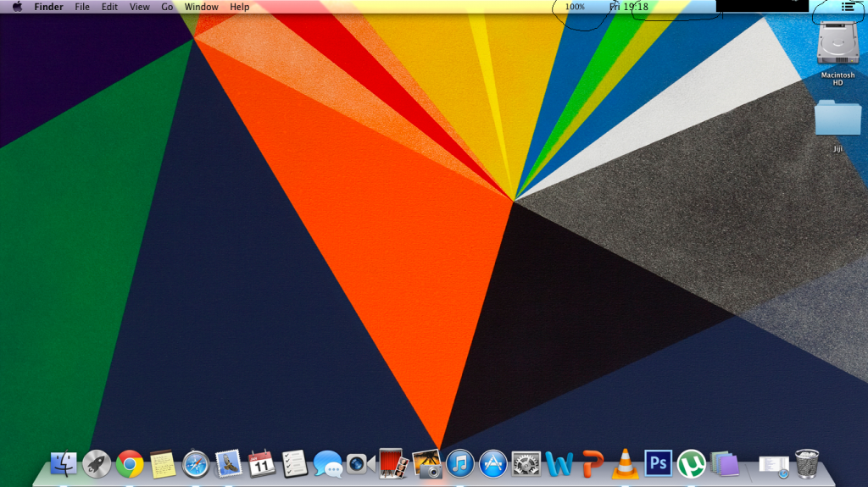Click the Fri 19:18 clock

pos(629,7)
